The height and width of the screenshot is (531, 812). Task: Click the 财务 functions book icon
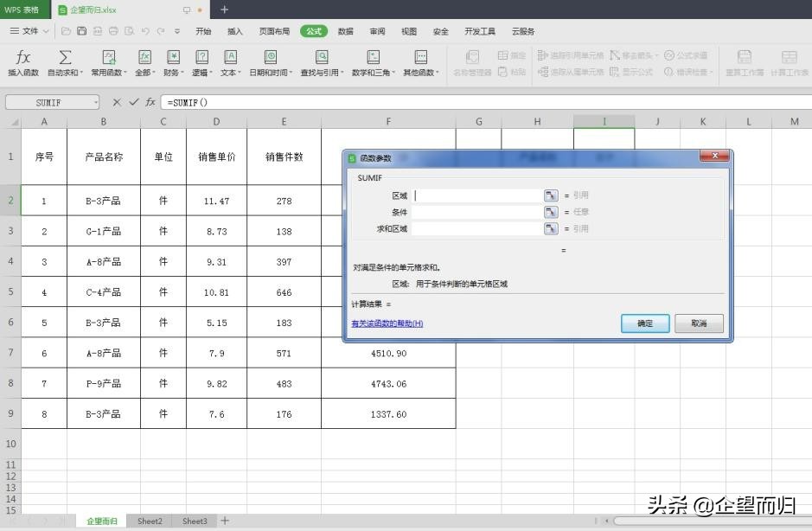pos(173,57)
